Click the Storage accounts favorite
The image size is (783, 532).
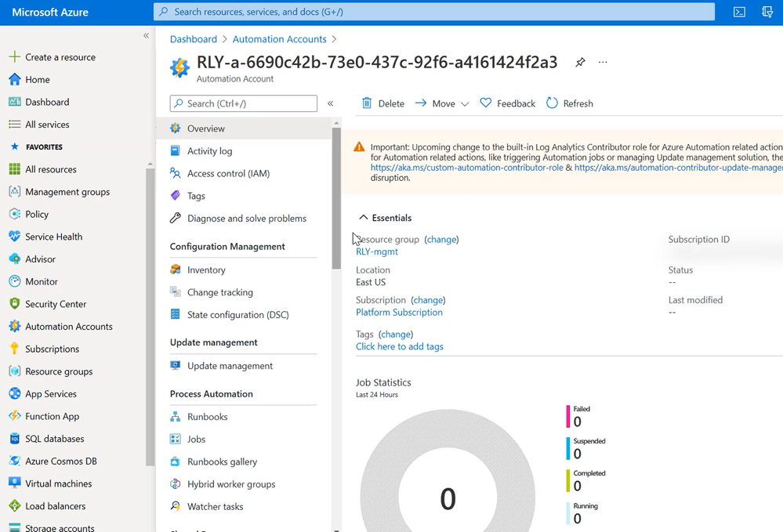60,527
